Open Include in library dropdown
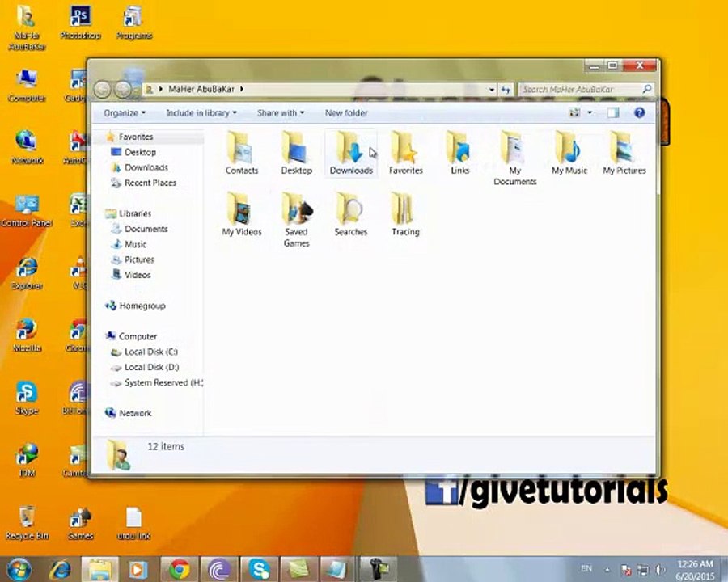Image resolution: width=728 pixels, height=582 pixels. pyautogui.click(x=201, y=113)
